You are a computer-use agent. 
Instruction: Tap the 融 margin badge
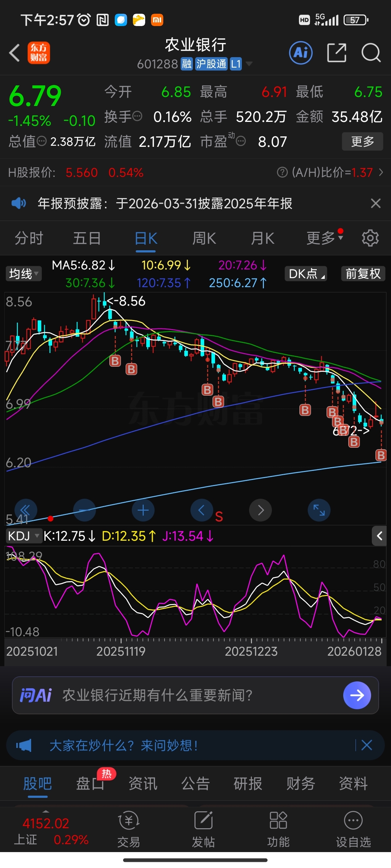tap(187, 64)
